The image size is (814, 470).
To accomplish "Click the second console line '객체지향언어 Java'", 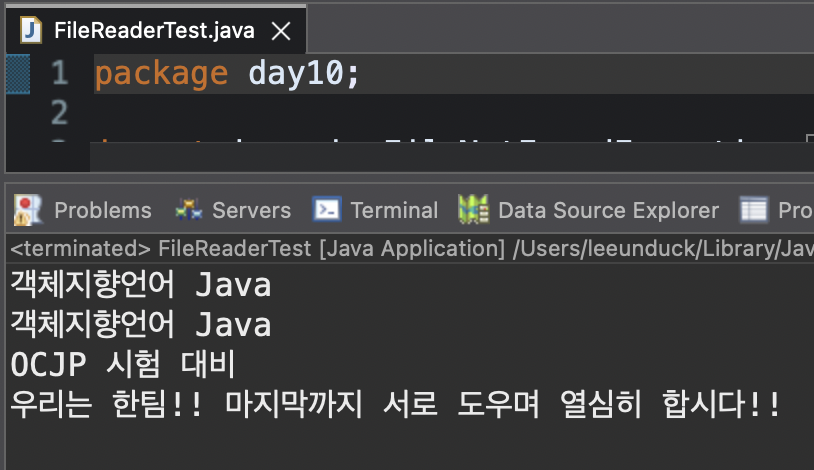I will pos(141,324).
